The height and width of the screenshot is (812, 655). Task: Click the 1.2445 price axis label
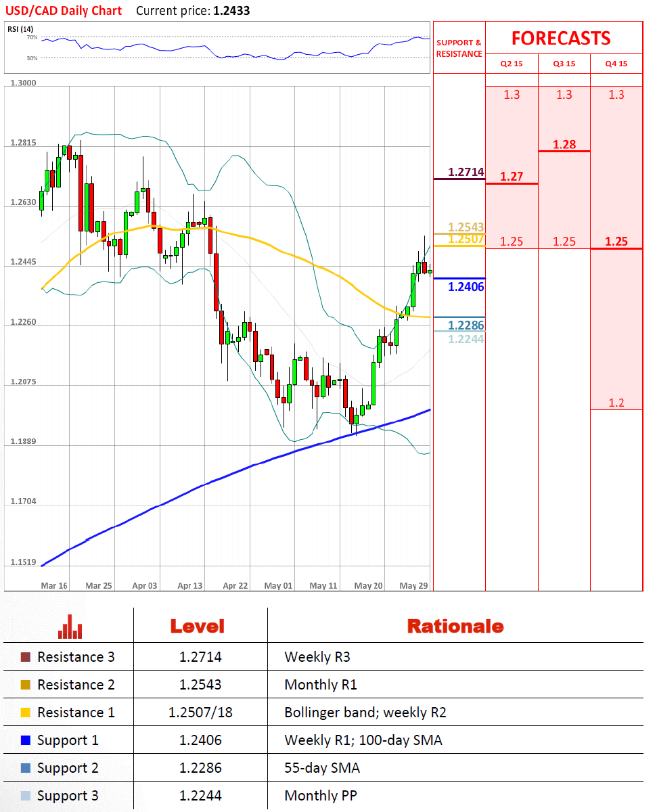tap(24, 262)
